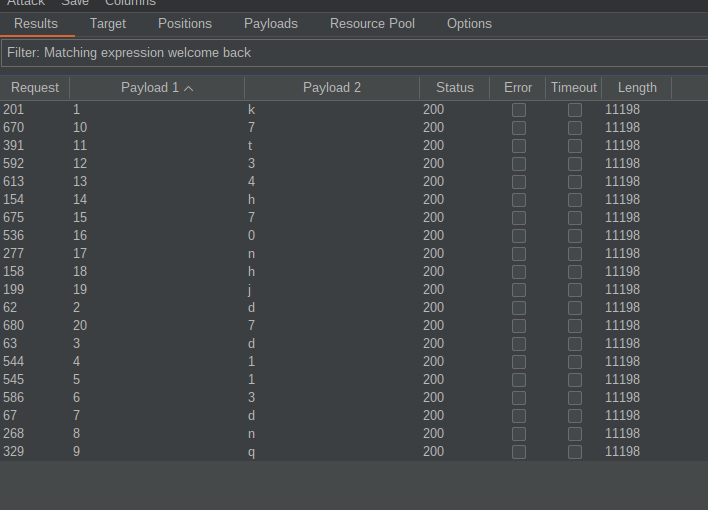
Task: Toggle Error checkbox for request 158
Action: 519,272
